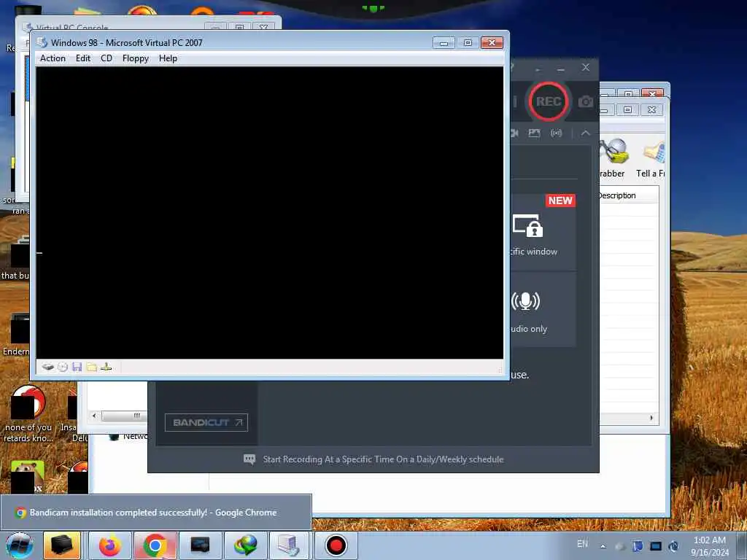The width and height of the screenshot is (747, 560).
Task: Open the black folder taskbar icon
Action: (62, 545)
